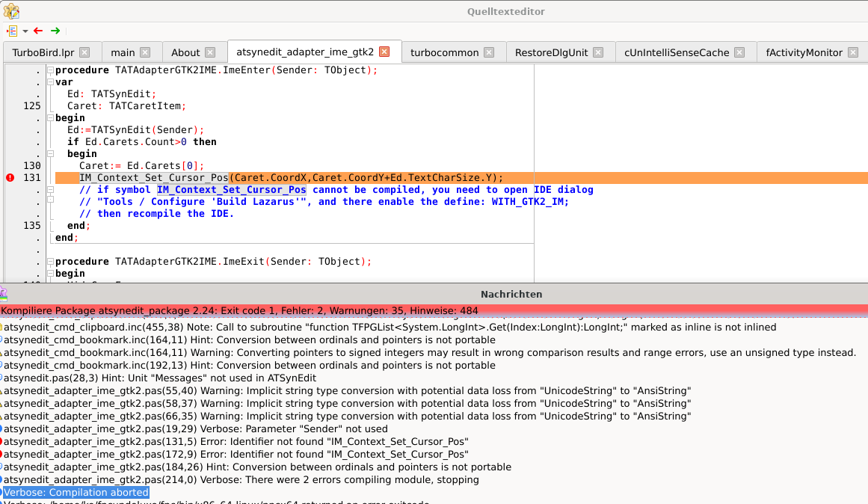Close the TurboBird.lpr tab

click(x=84, y=52)
